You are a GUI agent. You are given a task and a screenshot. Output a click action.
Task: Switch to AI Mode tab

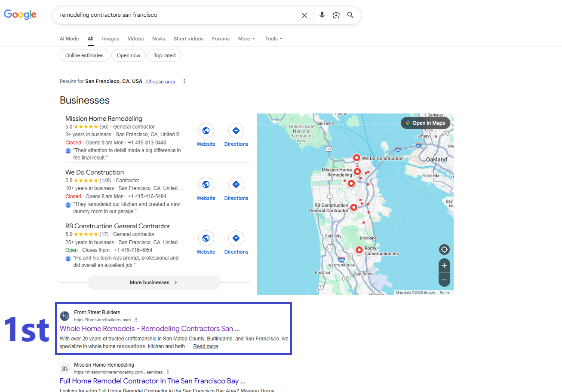click(69, 39)
